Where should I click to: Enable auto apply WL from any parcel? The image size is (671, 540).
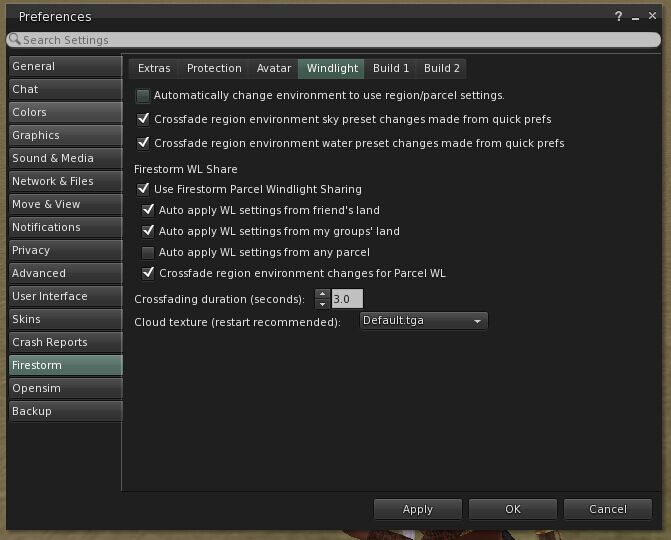click(x=148, y=252)
